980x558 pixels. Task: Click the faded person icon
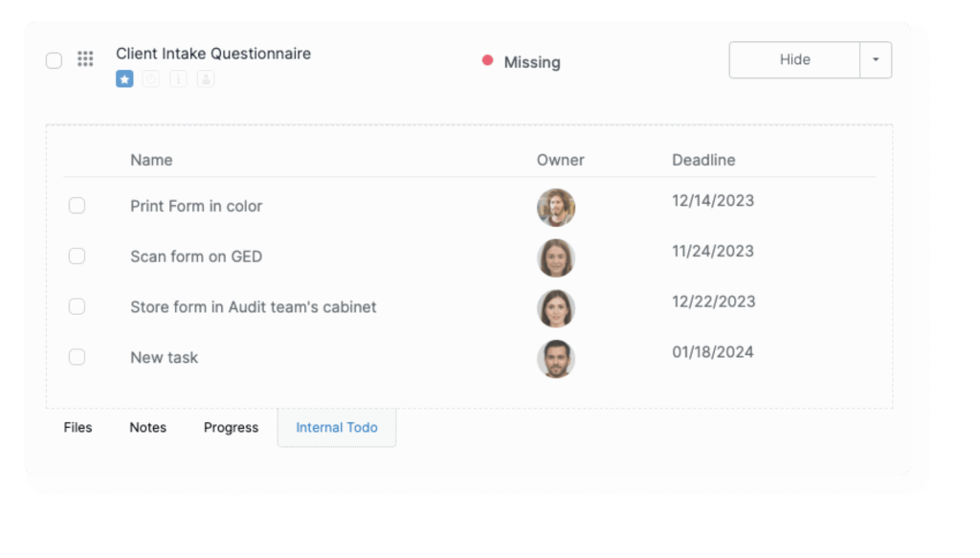tap(206, 79)
